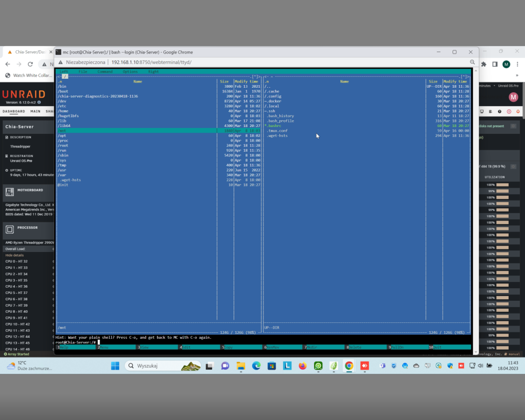Click the 4 Edit function key button
525x420 pixels.
pyautogui.click(x=201, y=348)
